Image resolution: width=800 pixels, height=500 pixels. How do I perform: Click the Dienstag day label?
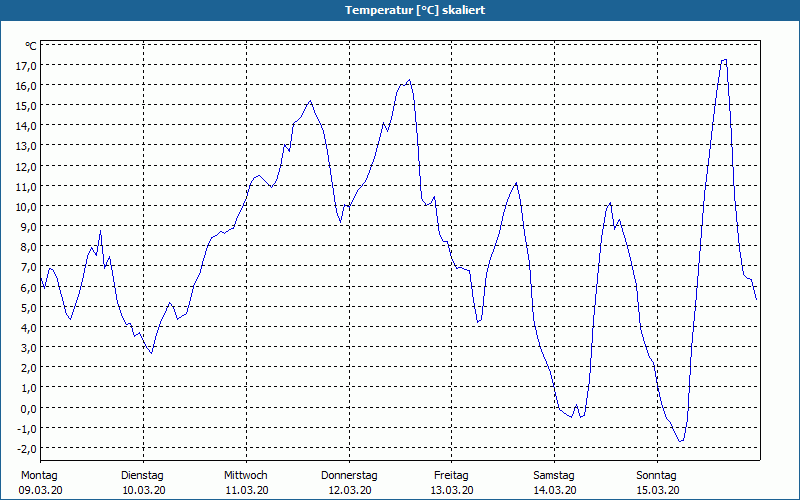[142, 476]
